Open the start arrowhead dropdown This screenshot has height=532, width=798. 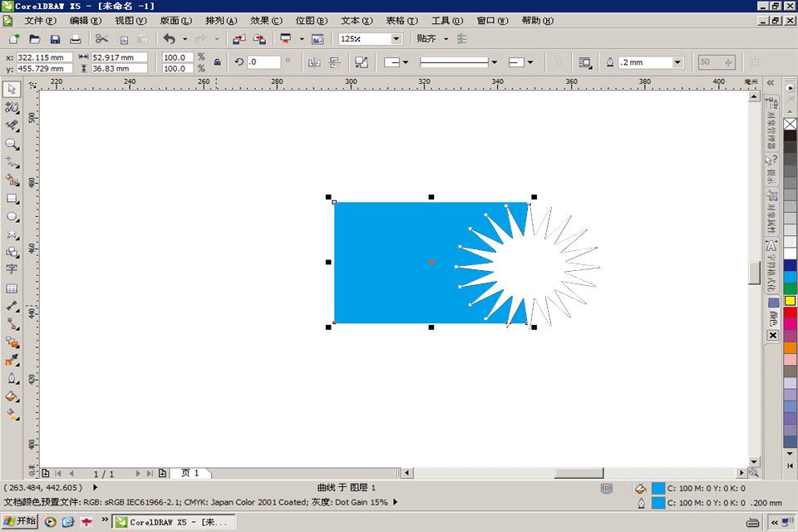pos(406,62)
